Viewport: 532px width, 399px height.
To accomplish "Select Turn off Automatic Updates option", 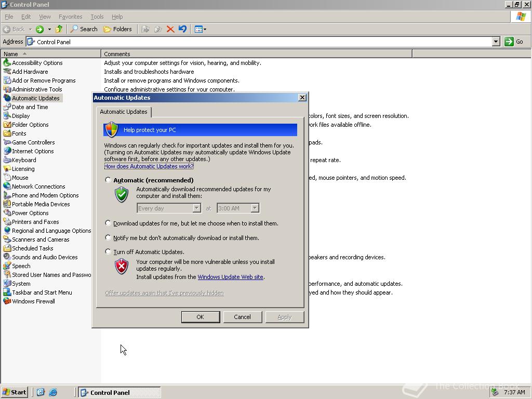I will coord(108,251).
